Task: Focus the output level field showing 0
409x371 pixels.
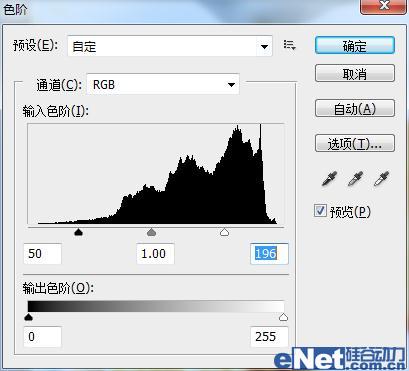Action: point(42,337)
